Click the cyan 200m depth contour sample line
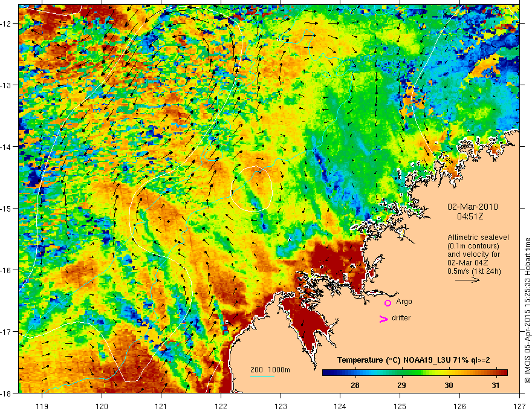Viewport: 532px width, 411px height. click(x=262, y=376)
